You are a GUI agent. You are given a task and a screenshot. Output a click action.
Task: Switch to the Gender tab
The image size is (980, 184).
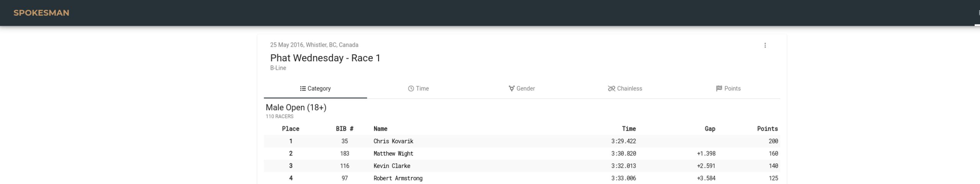[522, 89]
